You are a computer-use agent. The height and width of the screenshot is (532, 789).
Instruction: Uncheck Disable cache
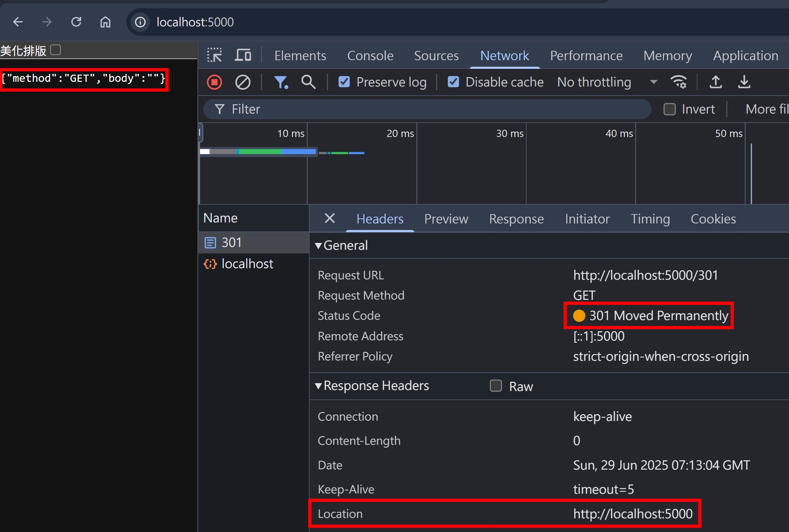[453, 82]
